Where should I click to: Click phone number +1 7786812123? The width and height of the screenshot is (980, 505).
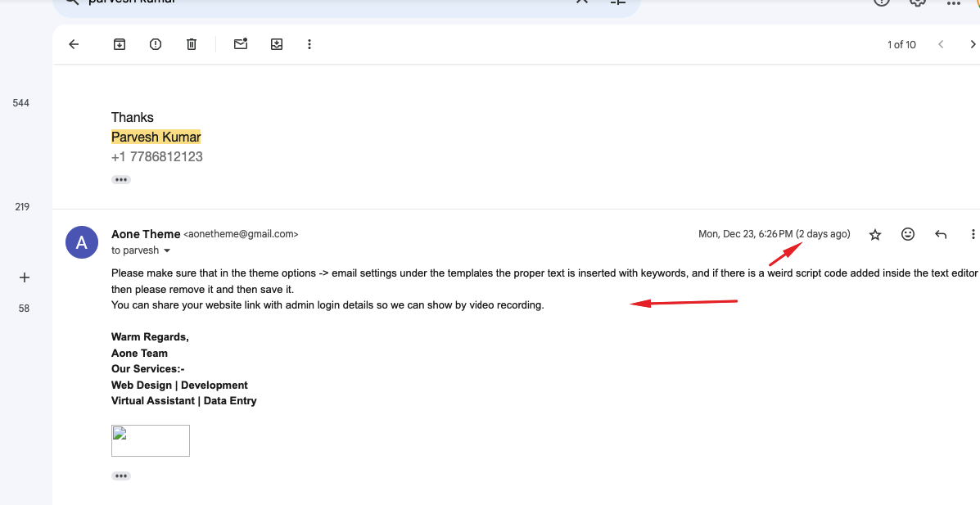click(x=157, y=157)
